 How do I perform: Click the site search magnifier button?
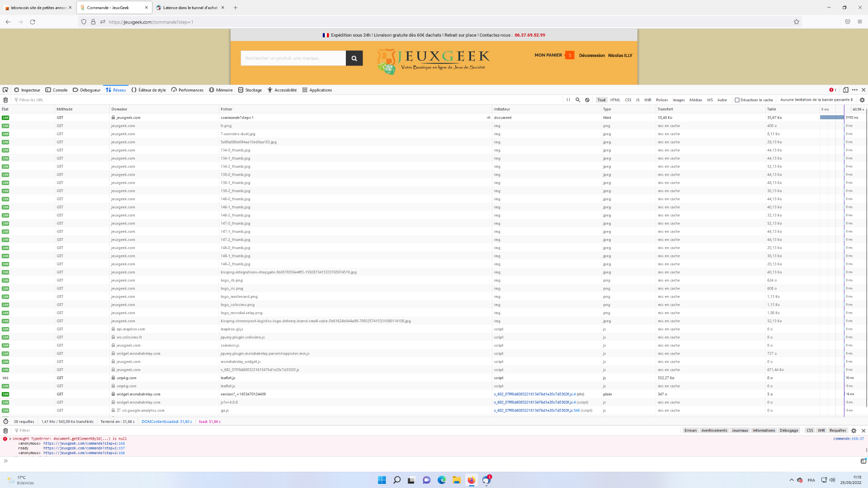click(x=354, y=58)
